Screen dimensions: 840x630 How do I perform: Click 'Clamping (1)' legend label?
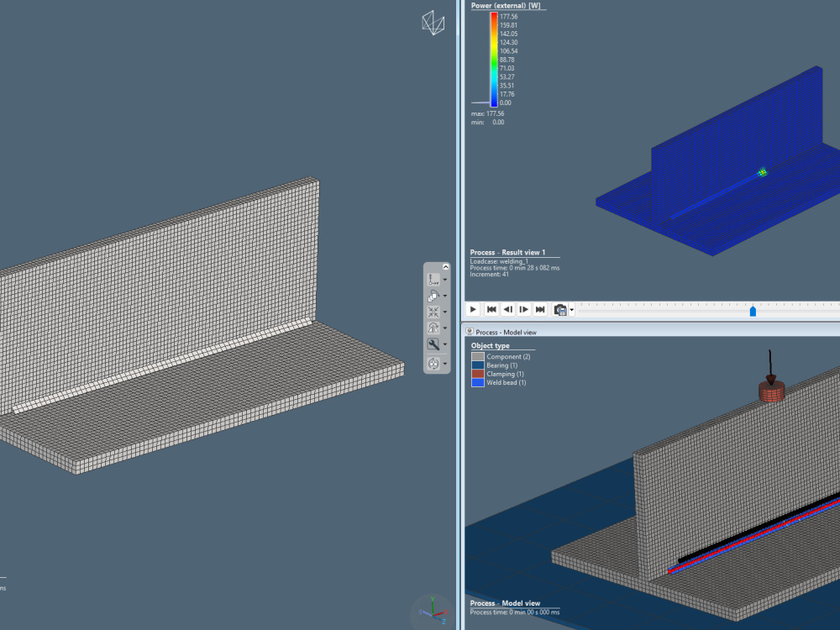point(505,374)
